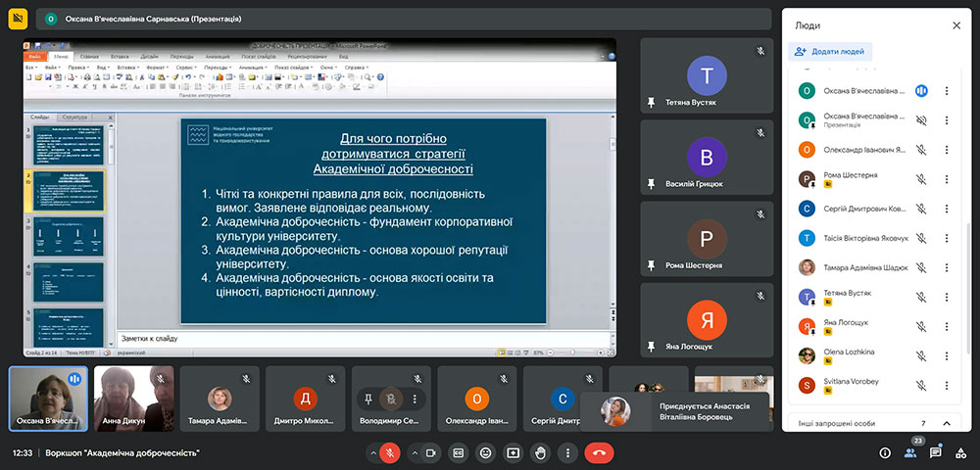Select Анна Дикун video tile

[133, 399]
